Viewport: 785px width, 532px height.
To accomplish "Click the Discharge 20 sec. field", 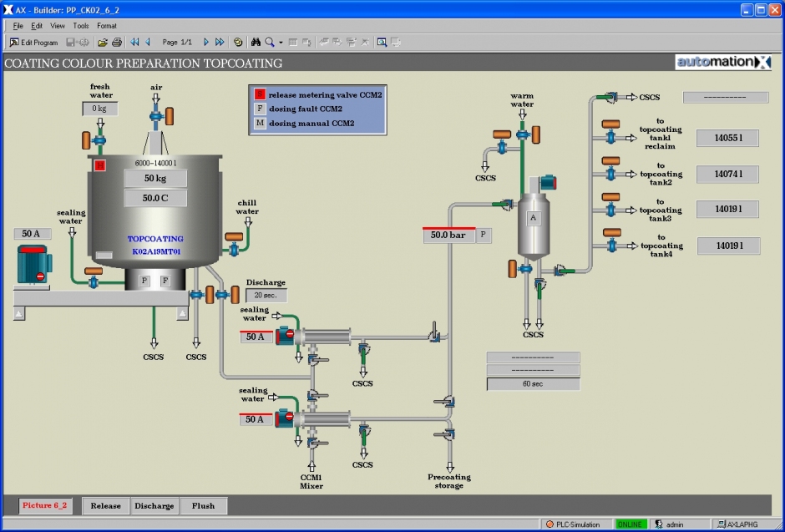I will [266, 296].
